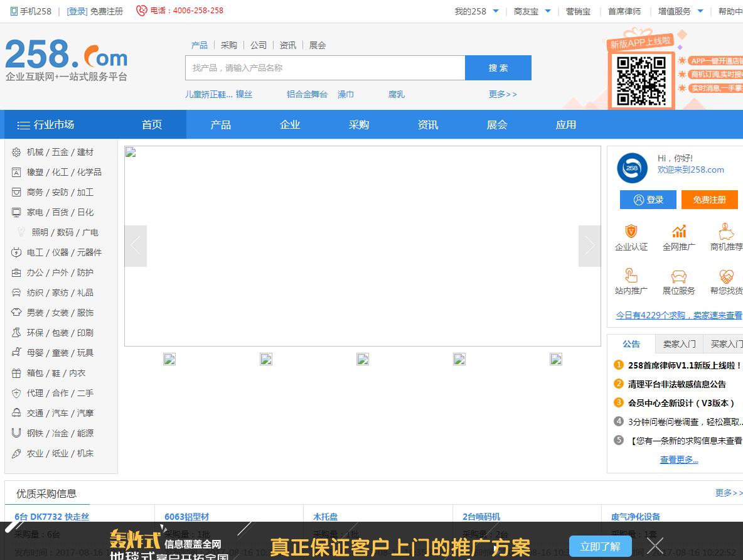Image resolution: width=743 pixels, height=560 pixels.
Task: Click hot keyword 铝合金舞台
Action: [x=307, y=94]
